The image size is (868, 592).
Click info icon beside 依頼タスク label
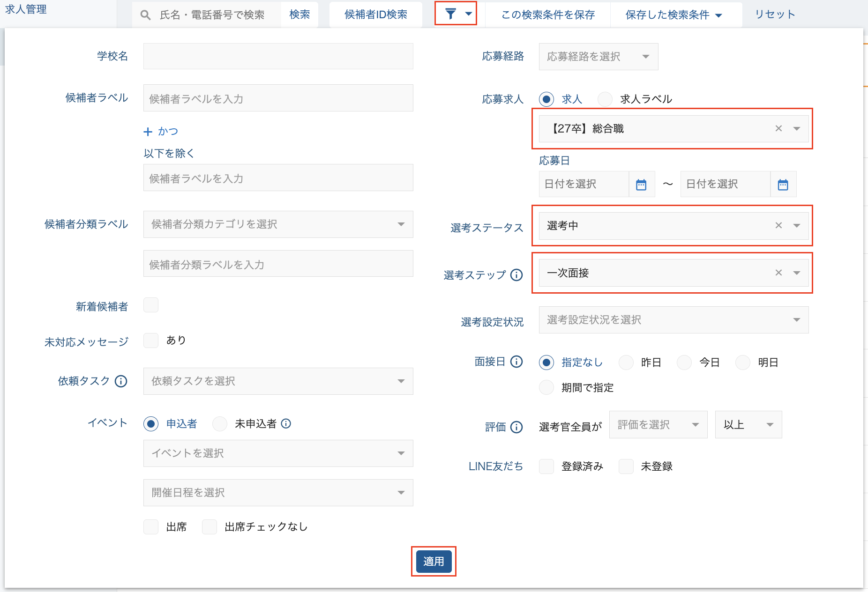[x=121, y=381]
